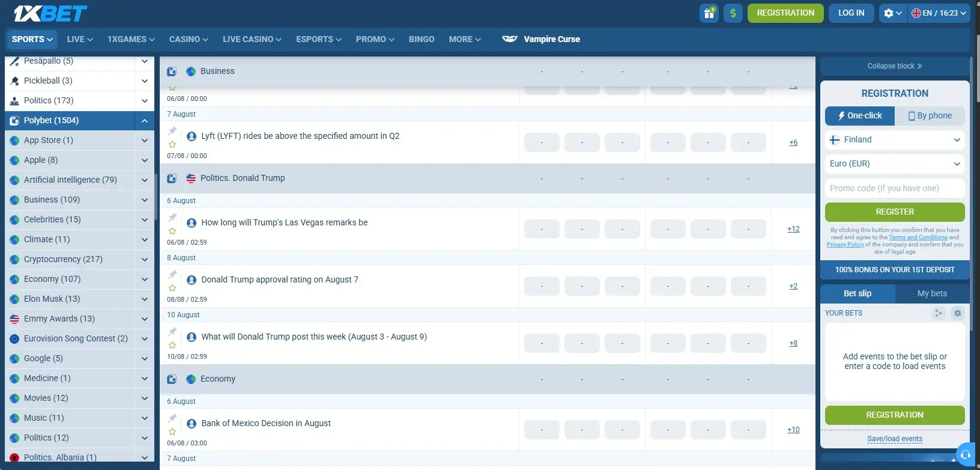The width and height of the screenshot is (980, 470).
Task: Open the gift bonus icon in header
Action: [709, 13]
